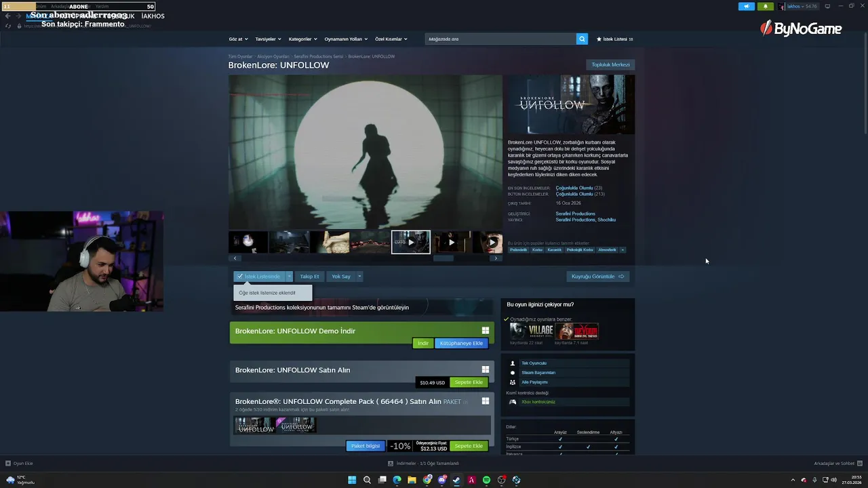This screenshot has height=488, width=868.
Task: Click the store search input field
Action: pyautogui.click(x=500, y=39)
